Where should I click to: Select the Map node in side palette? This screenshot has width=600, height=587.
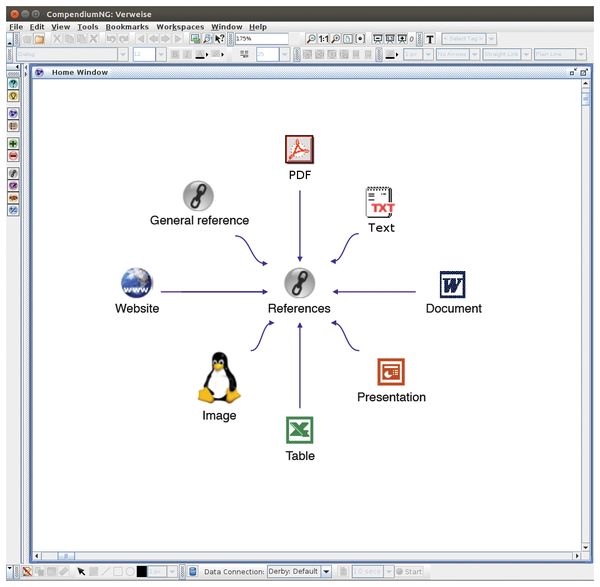click(x=13, y=113)
